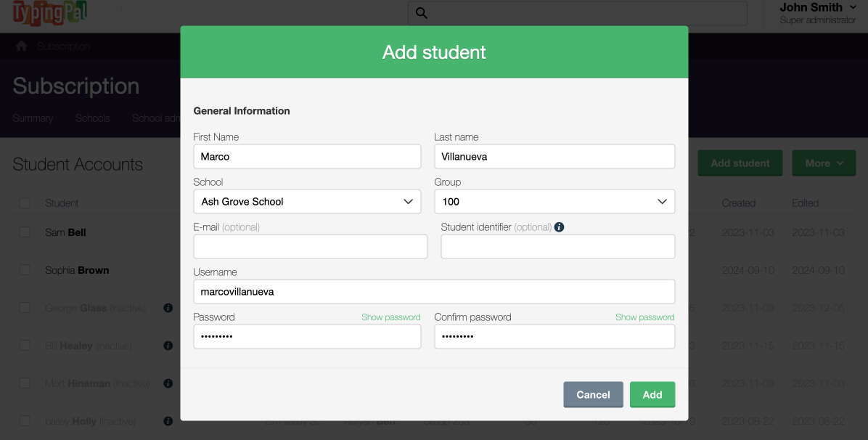Open the John Smith account menu

coord(817,13)
